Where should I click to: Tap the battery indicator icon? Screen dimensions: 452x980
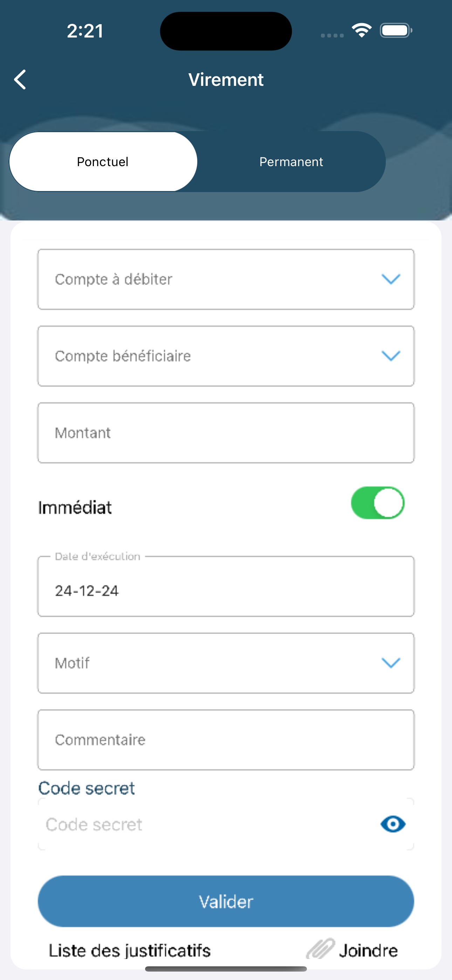396,30
